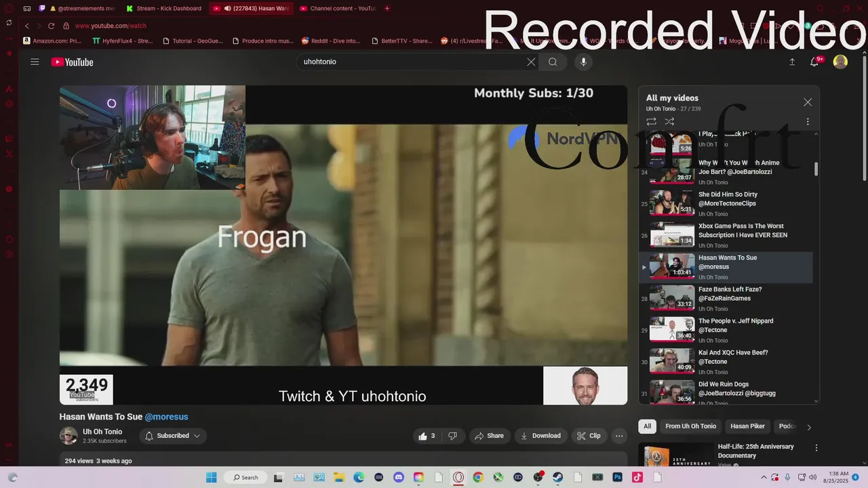Click the YouTube logo
The image size is (868, 488).
coord(72,62)
